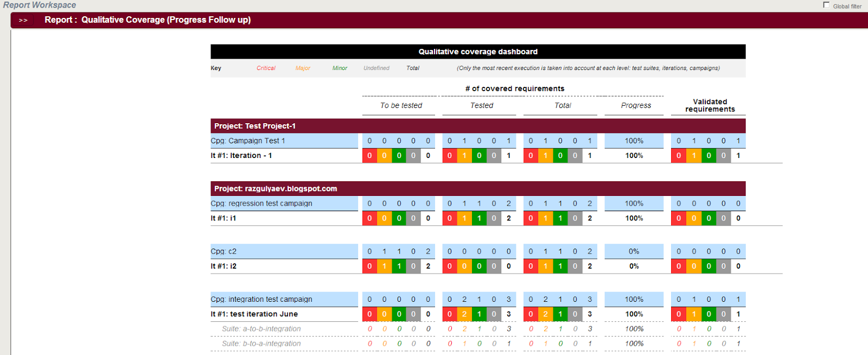Collapse panel using the >> expander
This screenshot has height=355, width=868.
(x=23, y=20)
